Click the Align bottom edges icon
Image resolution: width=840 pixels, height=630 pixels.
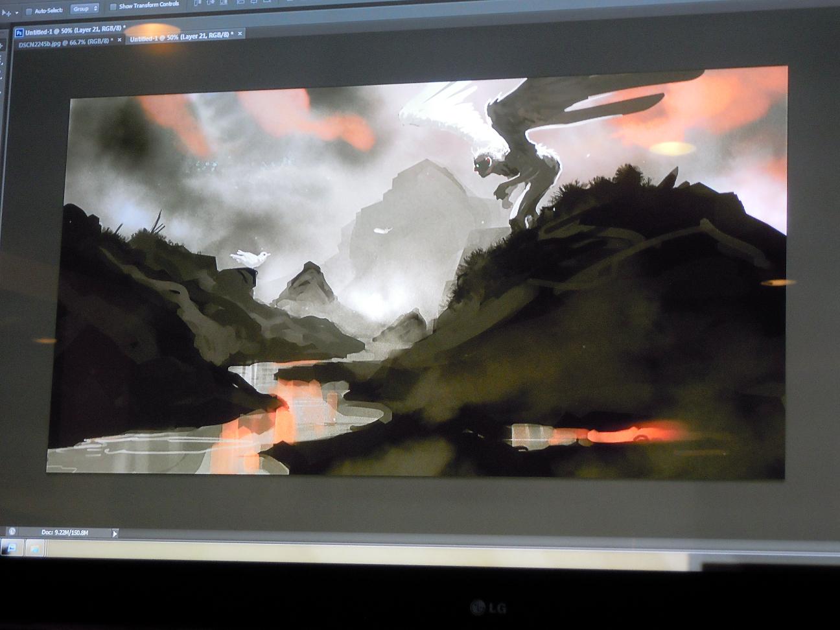223,3
